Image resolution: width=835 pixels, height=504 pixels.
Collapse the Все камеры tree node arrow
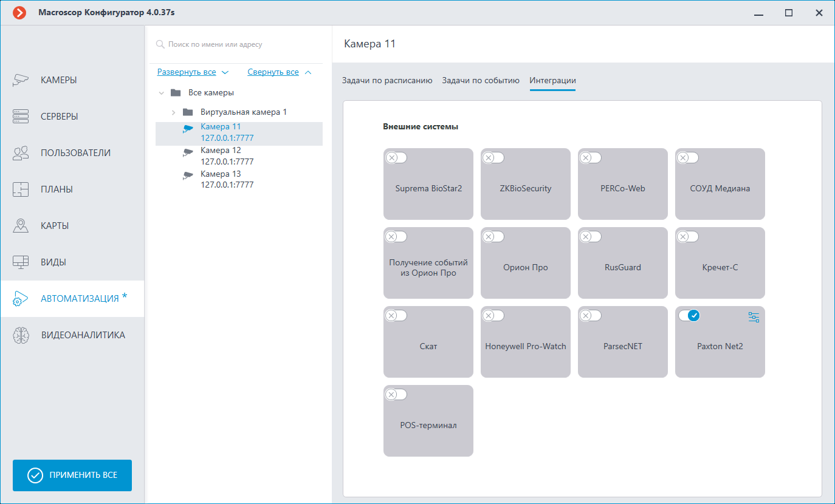pos(162,94)
